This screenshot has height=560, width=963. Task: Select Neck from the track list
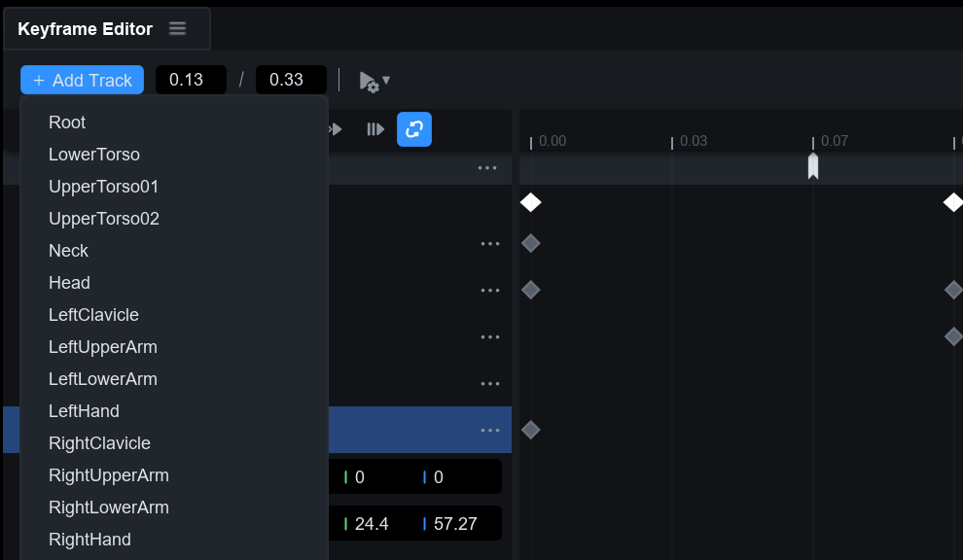click(x=68, y=251)
